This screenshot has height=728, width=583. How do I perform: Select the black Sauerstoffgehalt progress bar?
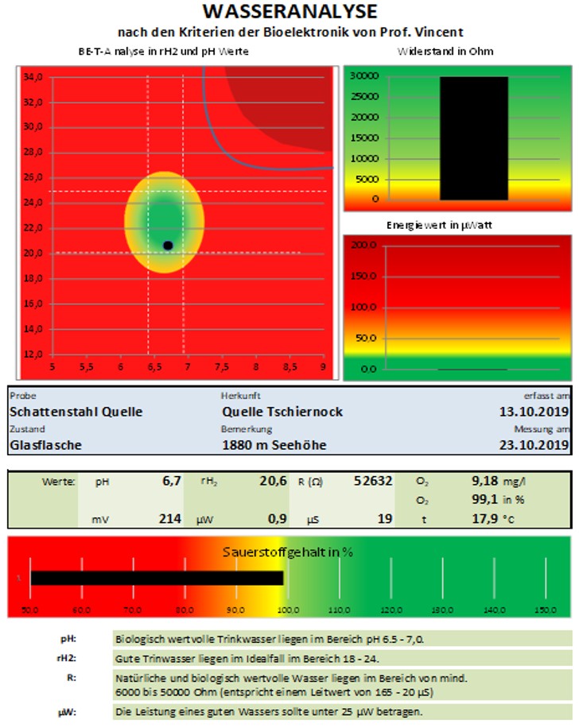[157, 578]
